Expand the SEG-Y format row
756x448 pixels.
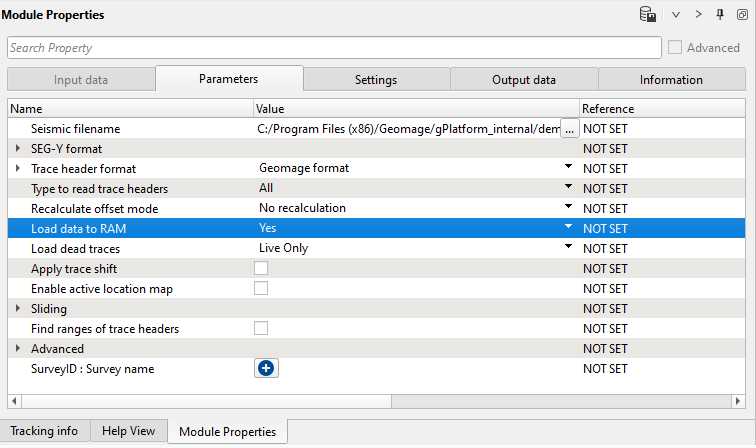coord(18,148)
